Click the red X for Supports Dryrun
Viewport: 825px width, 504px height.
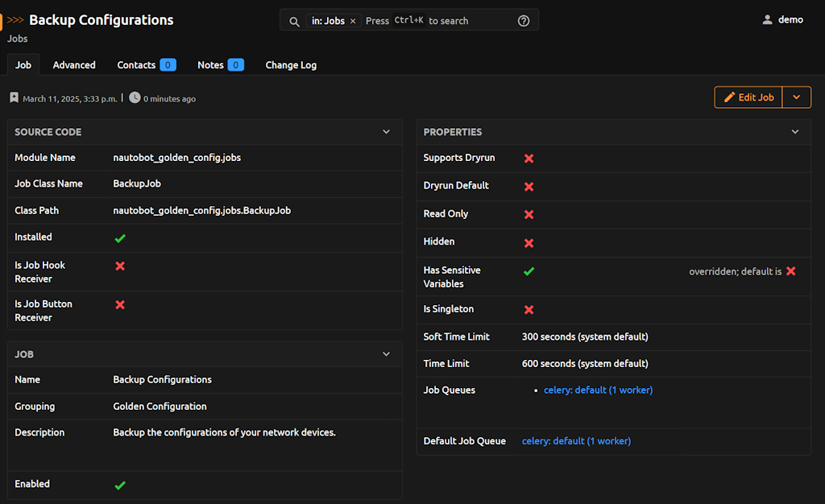coord(529,159)
